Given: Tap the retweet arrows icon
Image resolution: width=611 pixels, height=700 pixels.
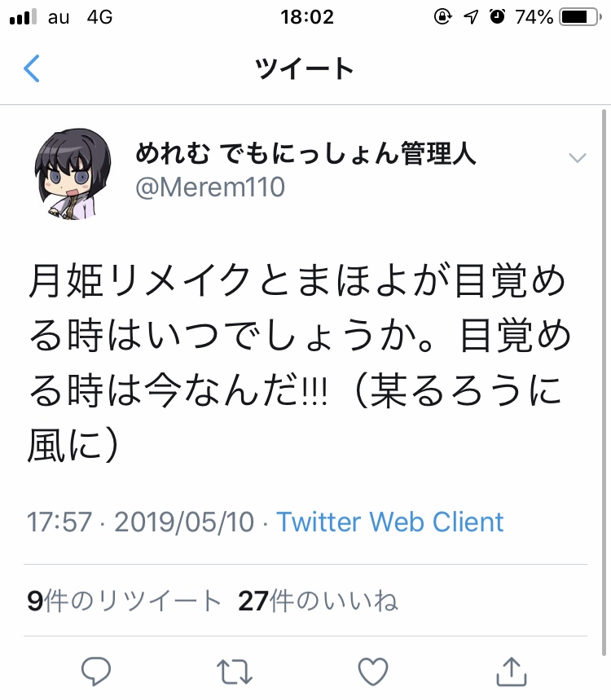Looking at the screenshot, I should (x=235, y=671).
